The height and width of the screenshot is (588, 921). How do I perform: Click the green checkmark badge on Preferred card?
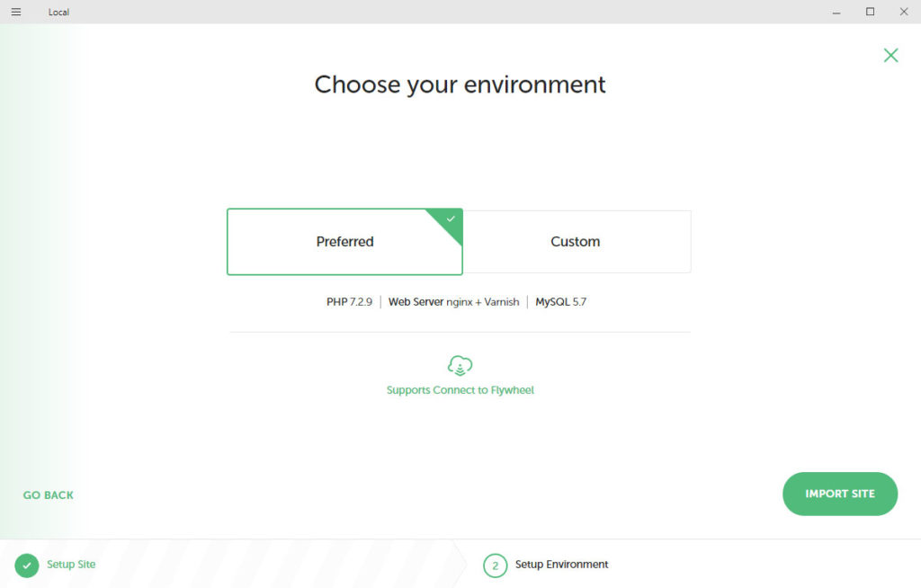point(450,220)
